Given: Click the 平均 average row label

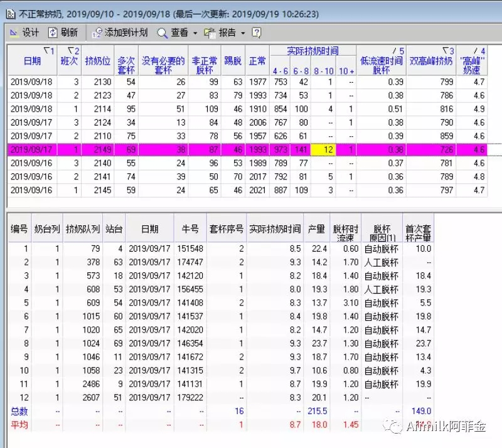Looking at the screenshot, I should coord(19,425).
